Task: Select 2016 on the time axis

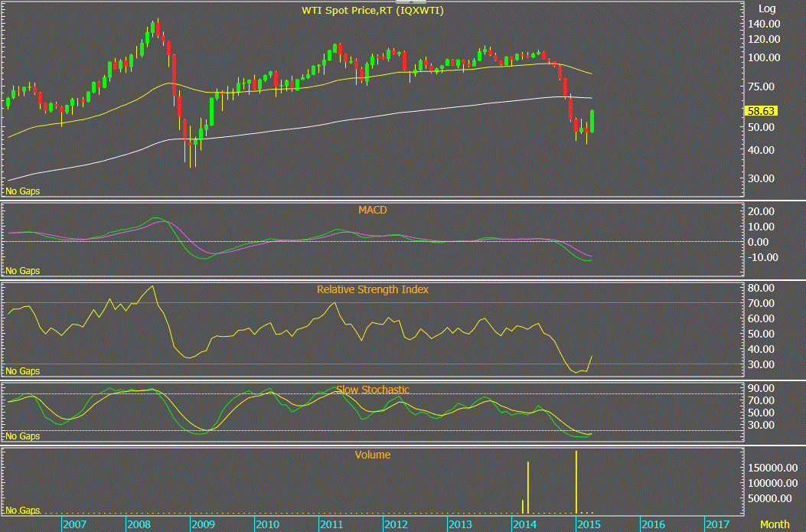Action: click(x=654, y=524)
